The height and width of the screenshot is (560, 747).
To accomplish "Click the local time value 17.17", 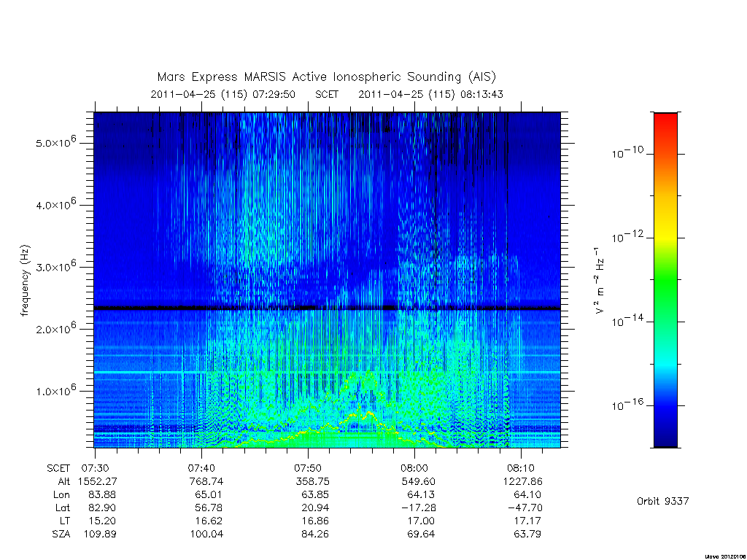I will point(527,521).
